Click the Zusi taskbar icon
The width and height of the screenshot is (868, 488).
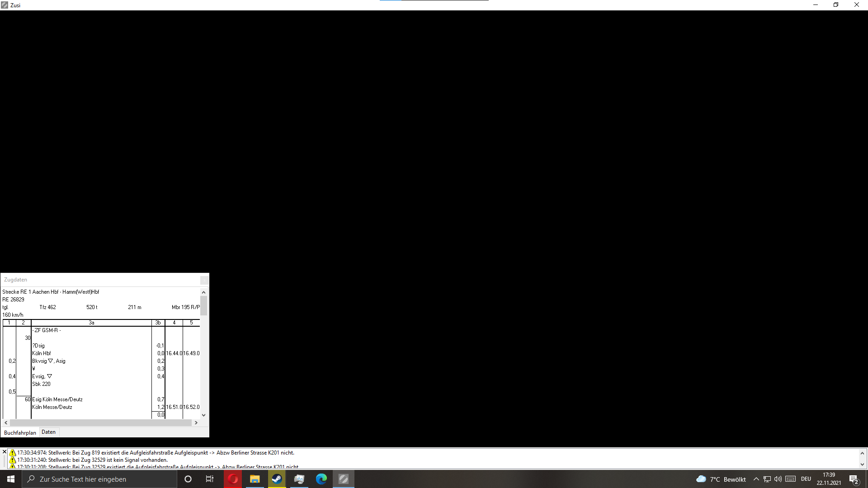344,479
